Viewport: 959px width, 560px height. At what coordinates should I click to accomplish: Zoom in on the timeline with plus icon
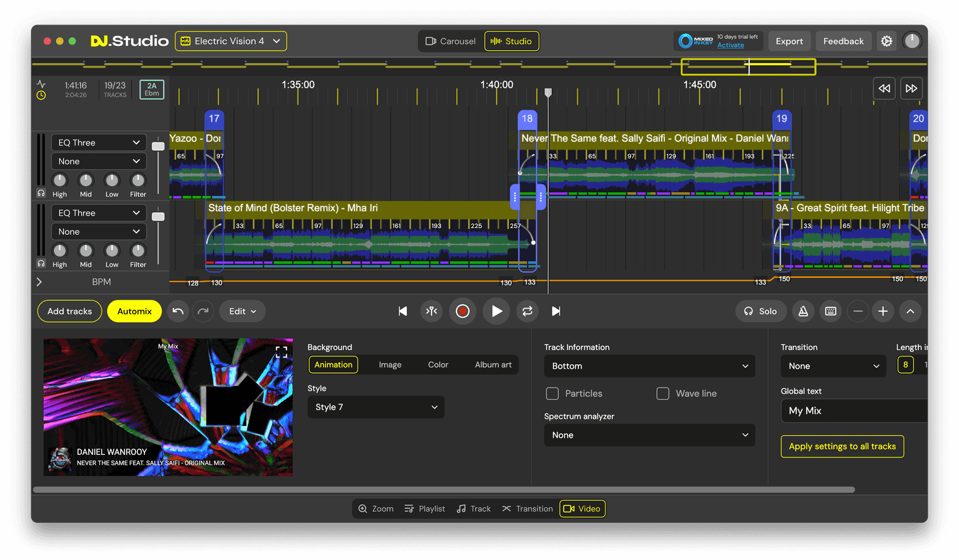883,311
